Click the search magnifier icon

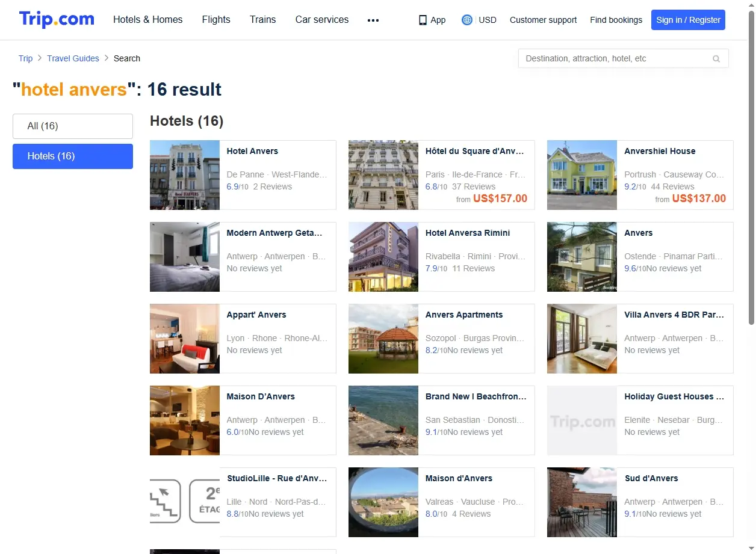coord(716,59)
